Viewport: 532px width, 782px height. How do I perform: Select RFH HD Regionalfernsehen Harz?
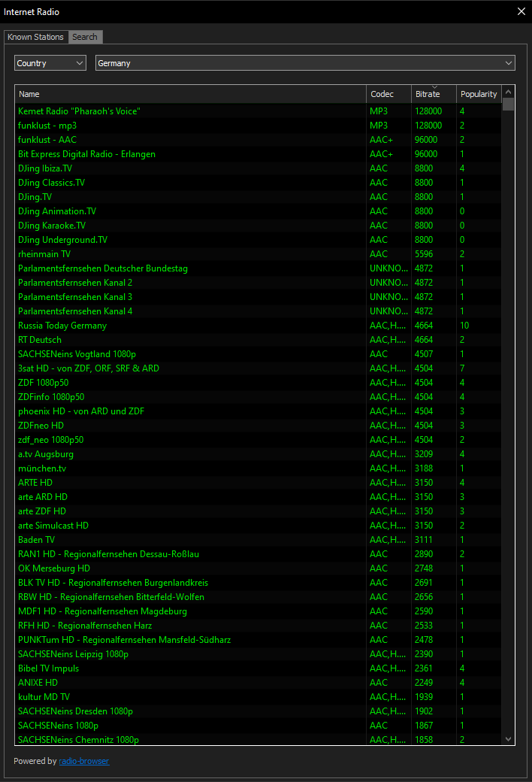[x=258, y=626]
